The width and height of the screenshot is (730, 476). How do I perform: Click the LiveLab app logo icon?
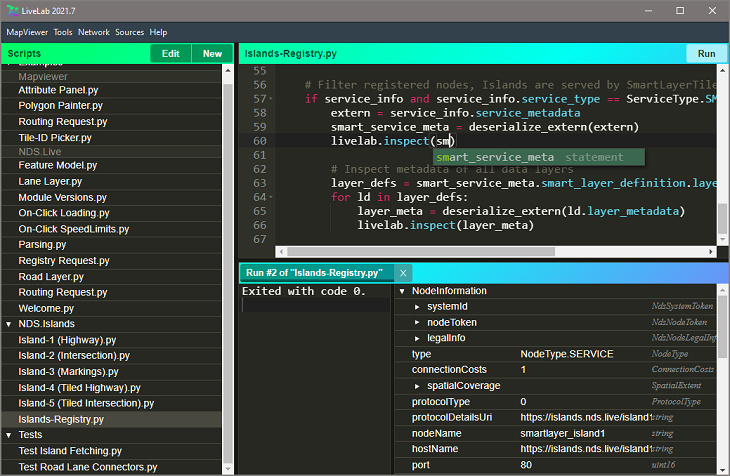(x=13, y=11)
